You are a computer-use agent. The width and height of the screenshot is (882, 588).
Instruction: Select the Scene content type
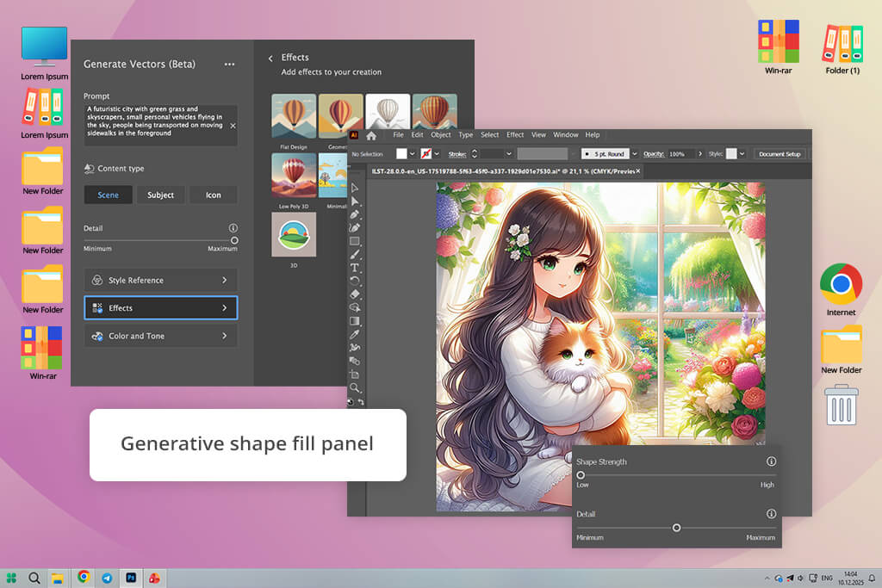point(108,195)
